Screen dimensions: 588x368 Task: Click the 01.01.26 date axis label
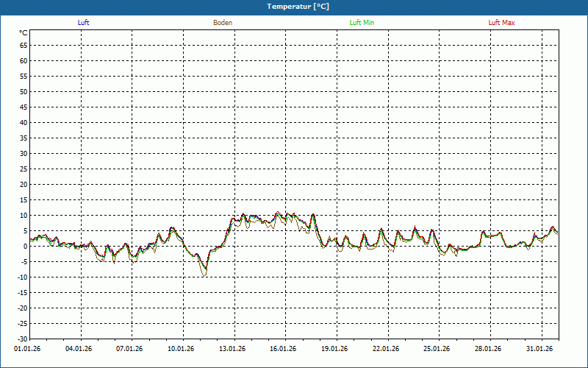(27, 349)
